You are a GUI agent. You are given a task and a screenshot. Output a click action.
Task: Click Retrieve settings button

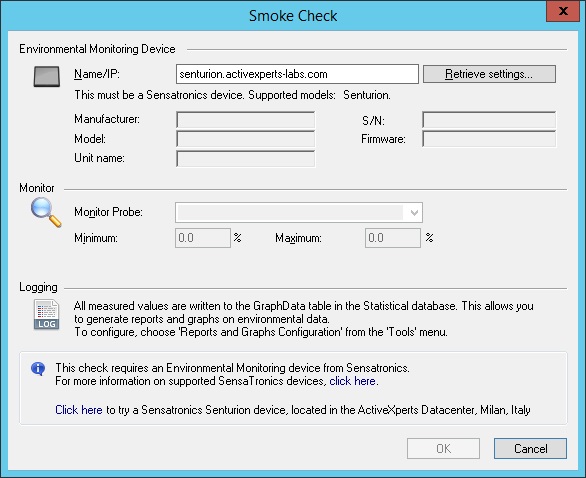pos(489,74)
